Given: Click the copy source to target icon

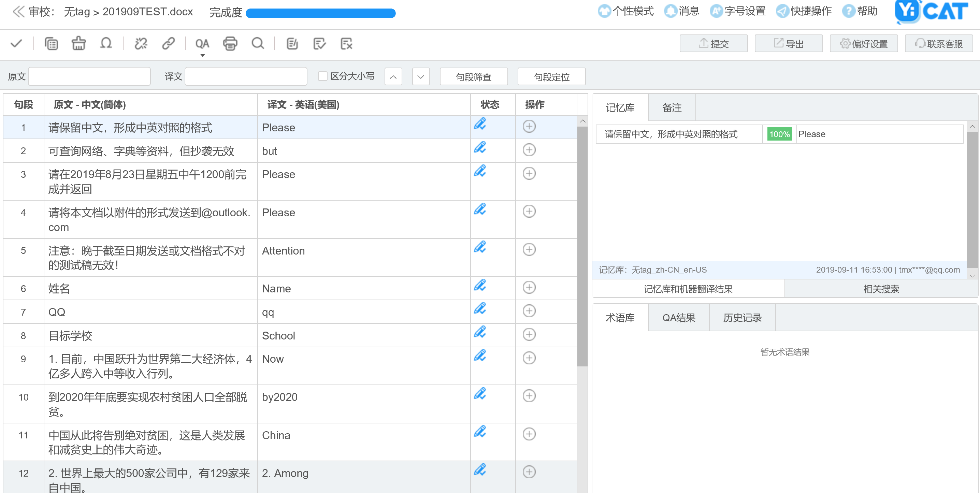Looking at the screenshot, I should point(52,43).
